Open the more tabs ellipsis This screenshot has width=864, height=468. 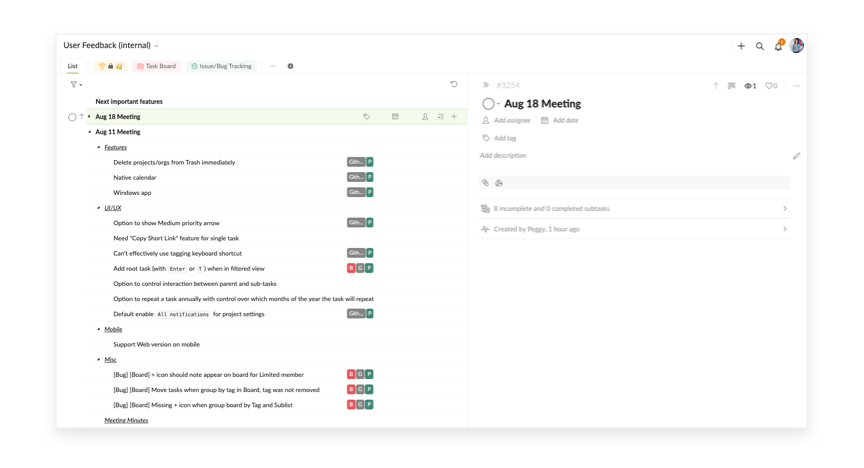273,66
